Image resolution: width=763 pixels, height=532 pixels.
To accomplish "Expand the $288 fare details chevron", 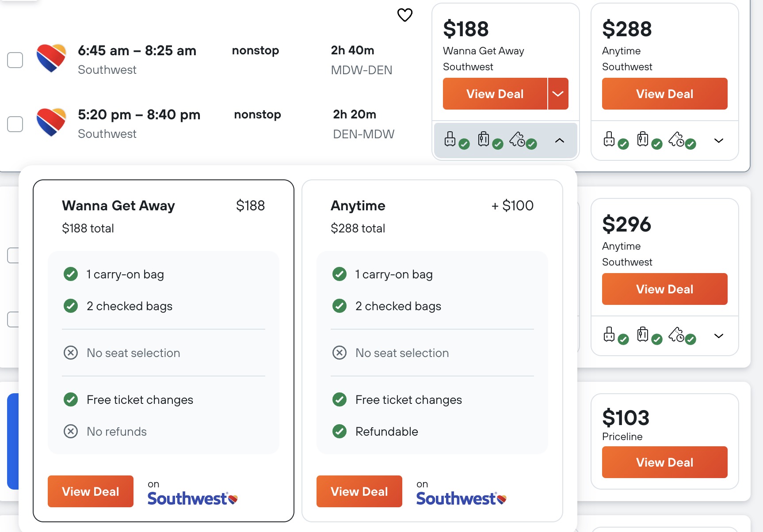I will pos(718,141).
